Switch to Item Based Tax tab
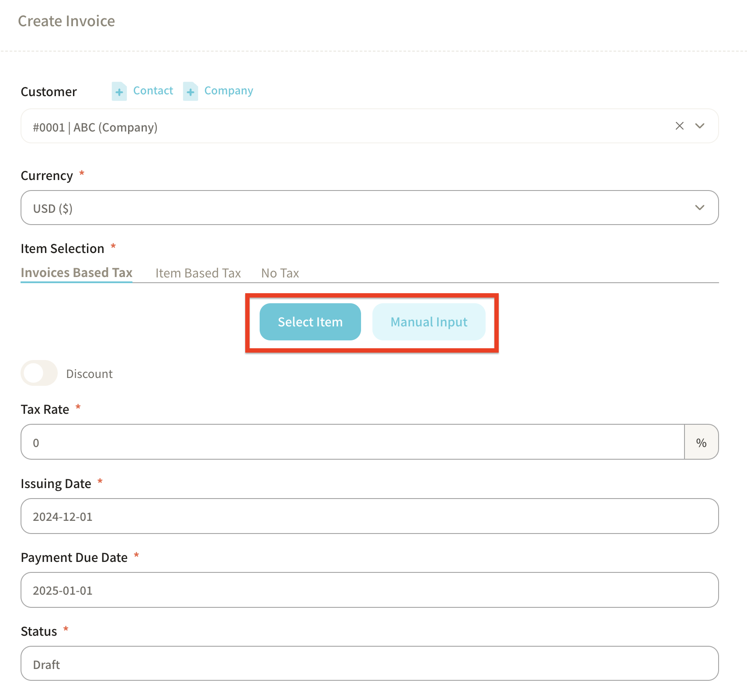The width and height of the screenshot is (747, 700). [x=198, y=273]
